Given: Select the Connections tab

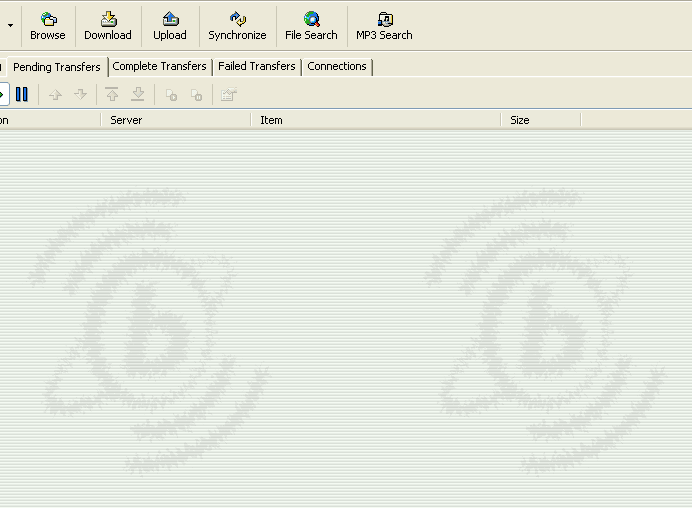Looking at the screenshot, I should [337, 66].
